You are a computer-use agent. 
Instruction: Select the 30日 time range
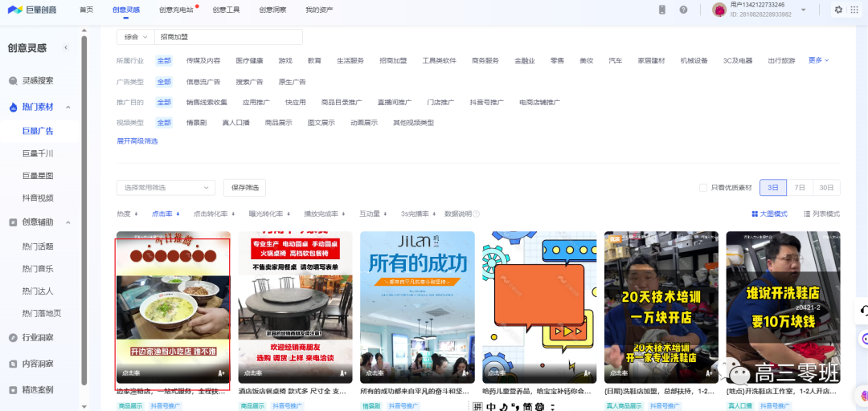tap(826, 188)
